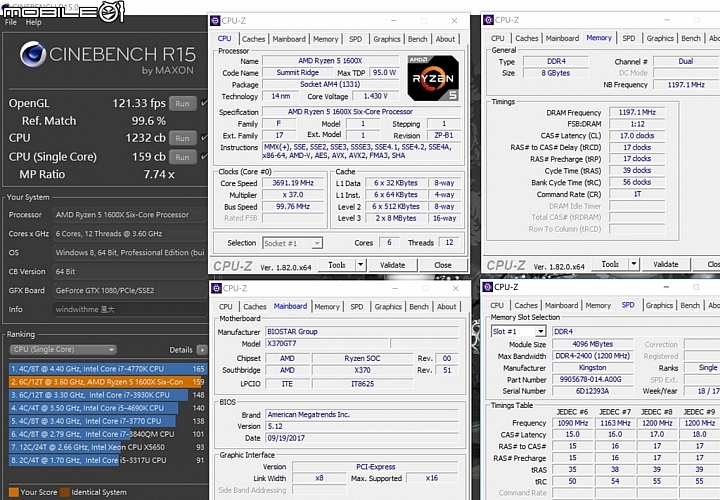This screenshot has width=720, height=500.
Task: Toggle the CPU test checkbox
Action: click(x=204, y=137)
